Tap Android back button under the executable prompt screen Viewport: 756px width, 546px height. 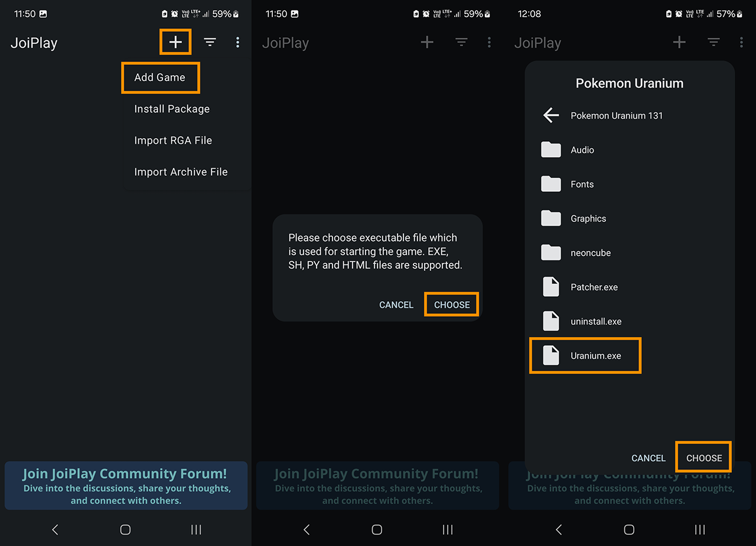(x=307, y=529)
